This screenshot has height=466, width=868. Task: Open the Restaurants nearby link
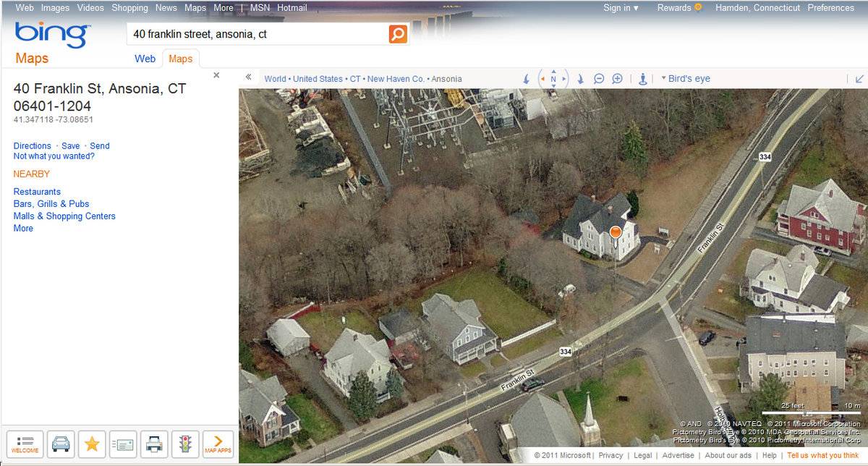click(36, 191)
